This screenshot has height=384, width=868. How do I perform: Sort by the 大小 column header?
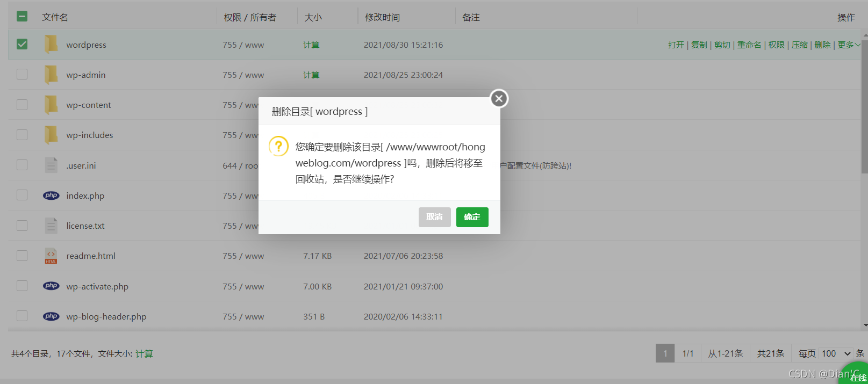313,17
